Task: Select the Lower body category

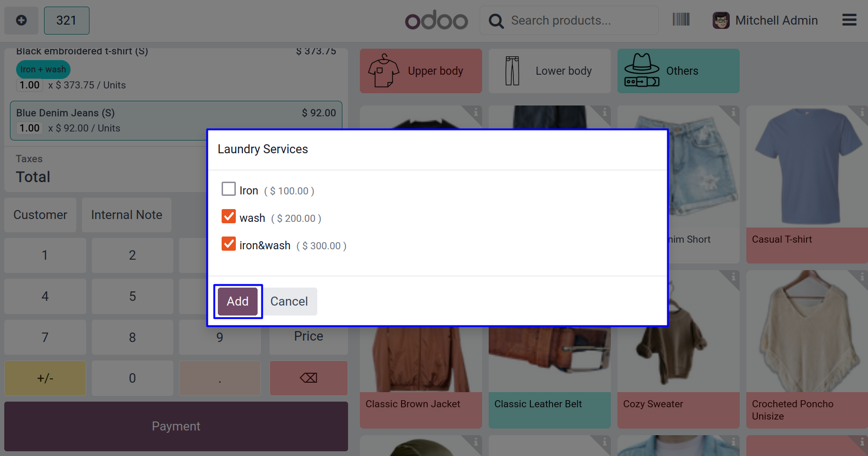Action: 549,71
